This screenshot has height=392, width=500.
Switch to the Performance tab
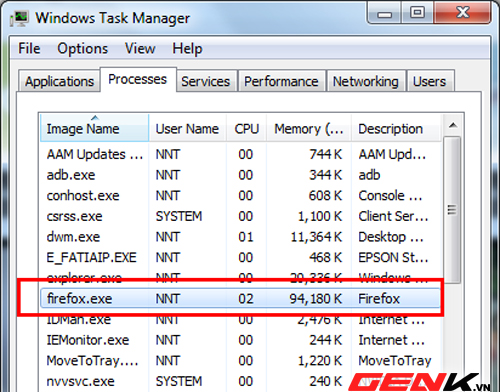pos(281,81)
